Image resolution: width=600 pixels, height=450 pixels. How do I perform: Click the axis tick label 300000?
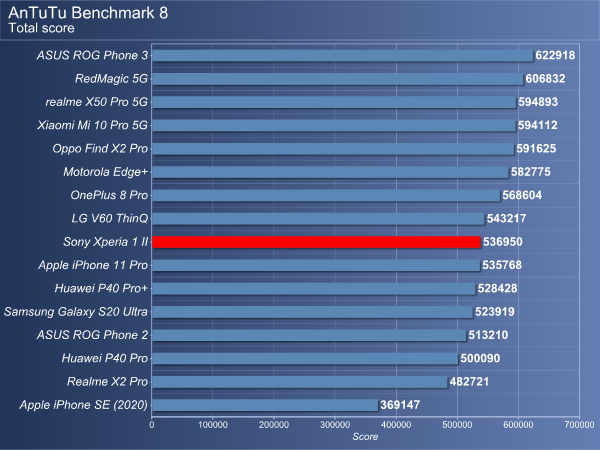(335, 425)
